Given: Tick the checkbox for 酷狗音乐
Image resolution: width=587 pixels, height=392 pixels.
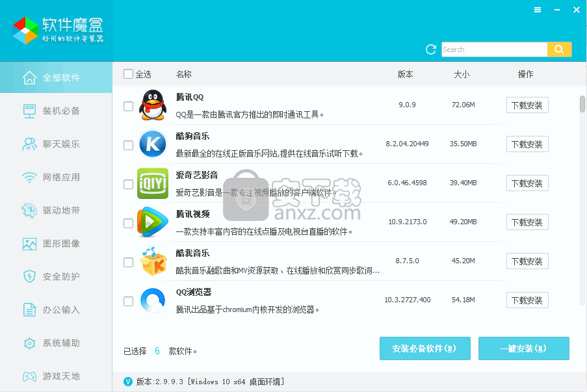Looking at the screenshot, I should tap(129, 145).
